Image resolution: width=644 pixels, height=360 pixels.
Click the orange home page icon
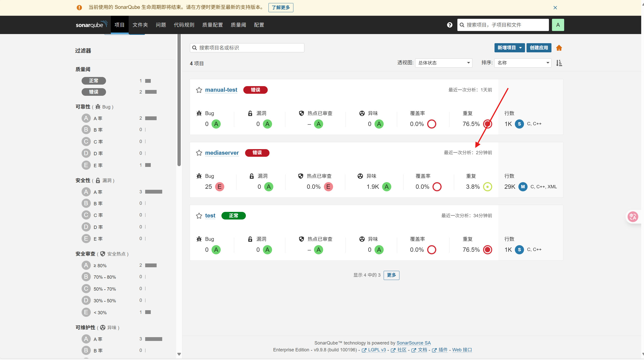pos(559,48)
